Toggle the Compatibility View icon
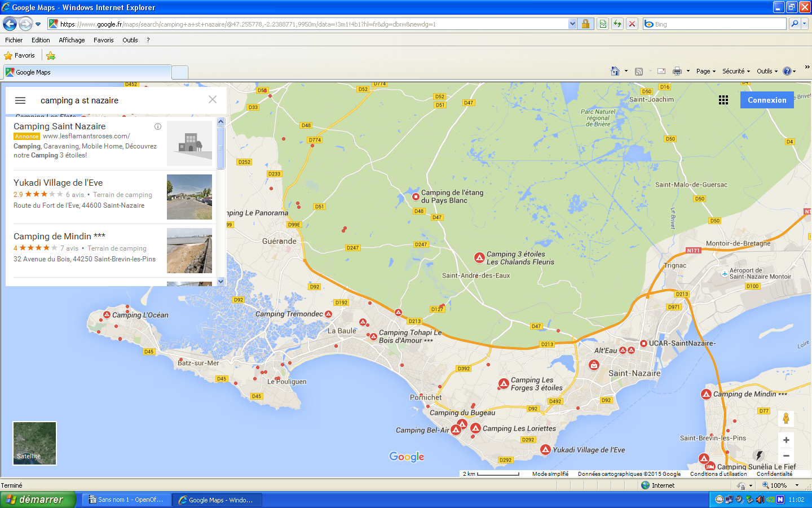 tap(603, 24)
